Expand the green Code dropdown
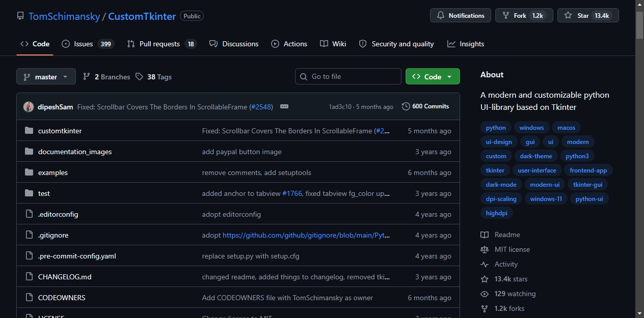 (x=433, y=76)
